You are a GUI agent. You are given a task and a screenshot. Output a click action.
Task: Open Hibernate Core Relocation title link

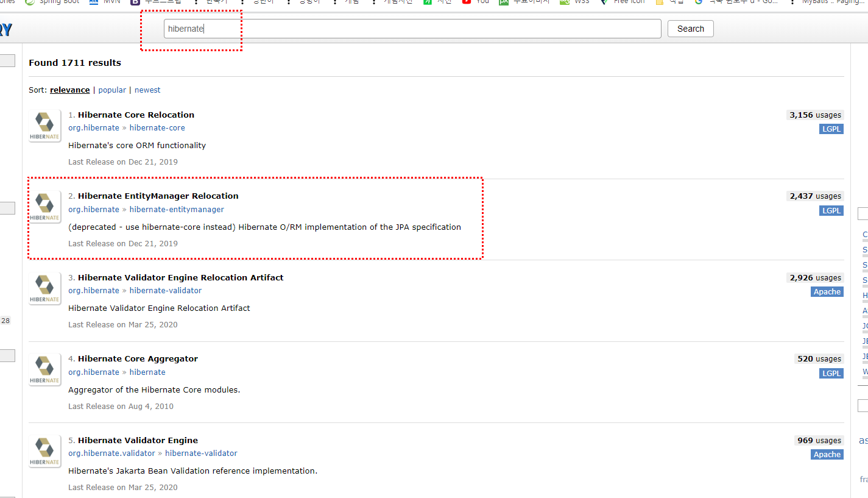[x=136, y=115]
